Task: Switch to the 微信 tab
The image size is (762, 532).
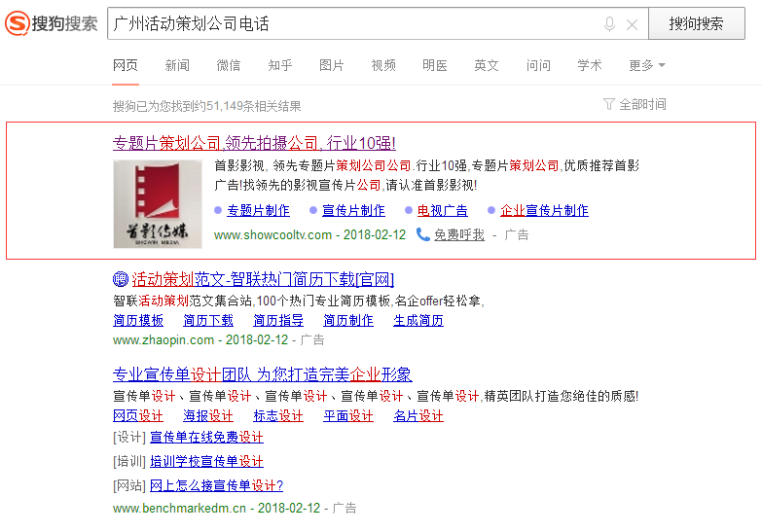Action: 229,65
